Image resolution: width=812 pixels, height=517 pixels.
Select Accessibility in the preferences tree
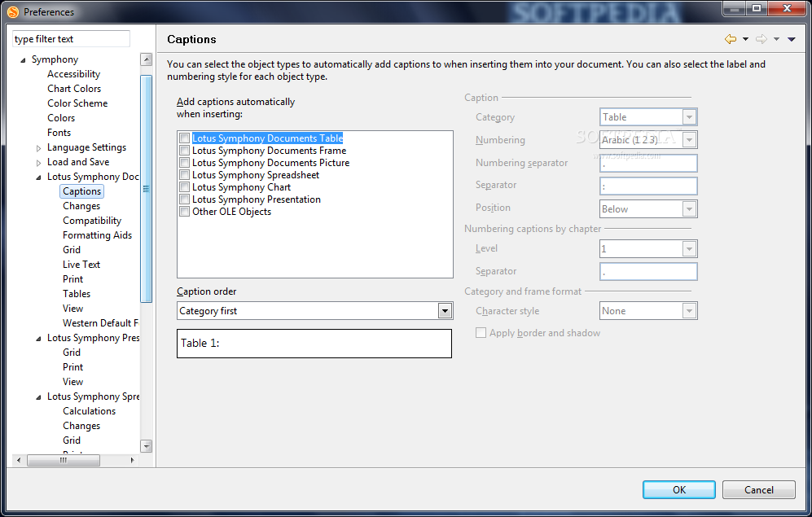coord(73,74)
